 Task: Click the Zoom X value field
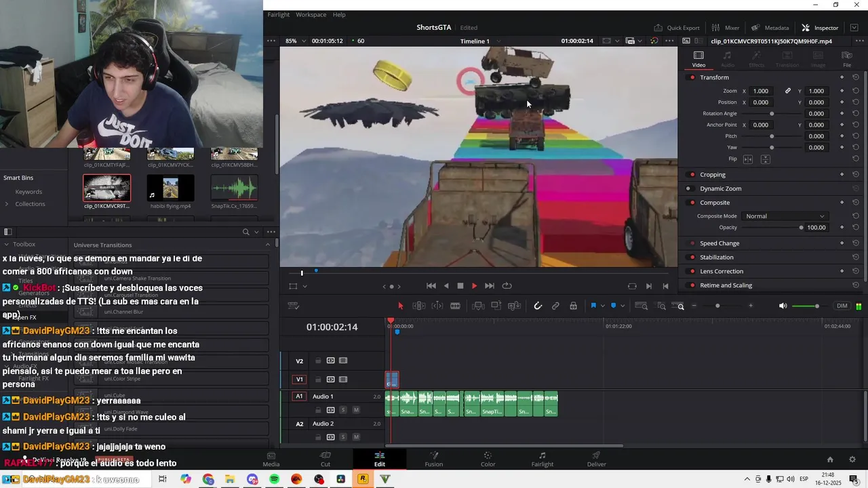(x=761, y=91)
